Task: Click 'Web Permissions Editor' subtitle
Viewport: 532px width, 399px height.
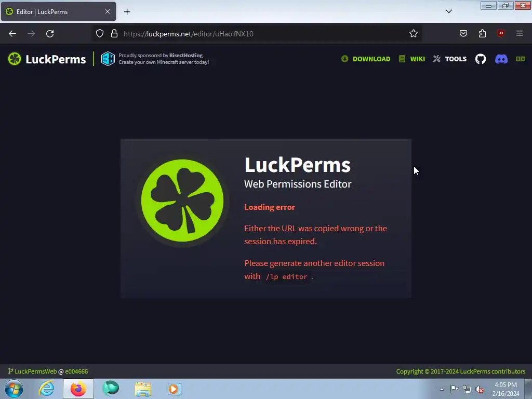Action: [298, 184]
